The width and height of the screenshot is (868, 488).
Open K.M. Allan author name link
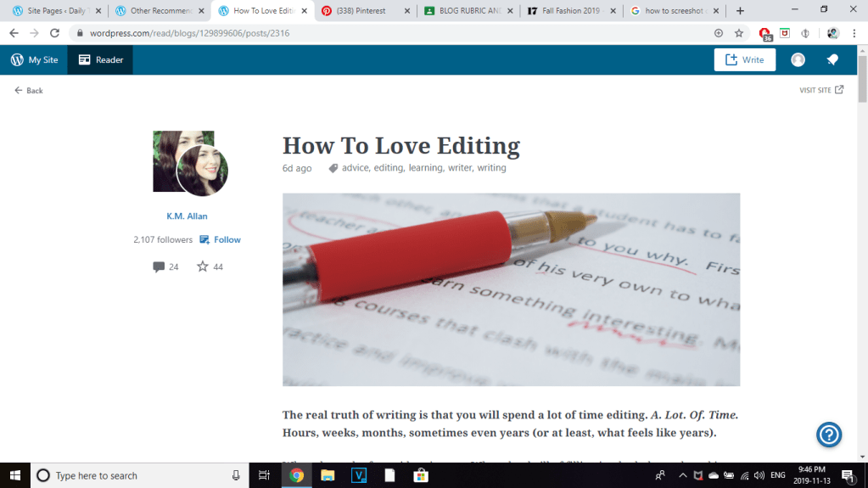coord(187,216)
